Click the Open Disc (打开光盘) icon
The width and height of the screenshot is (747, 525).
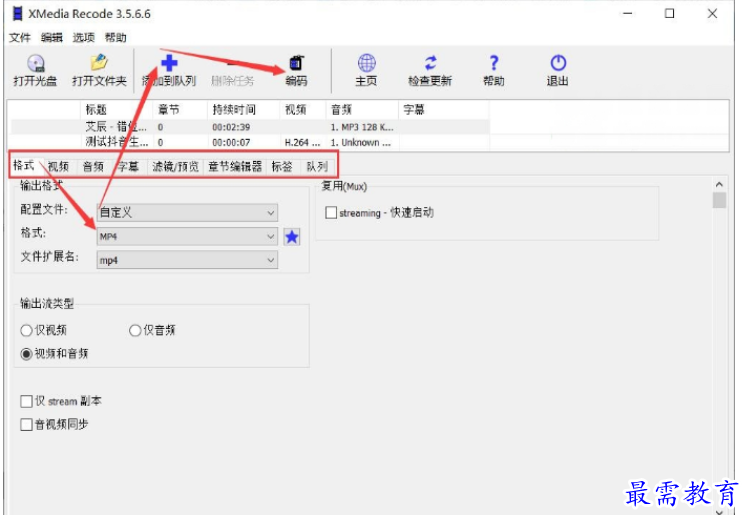[35, 64]
